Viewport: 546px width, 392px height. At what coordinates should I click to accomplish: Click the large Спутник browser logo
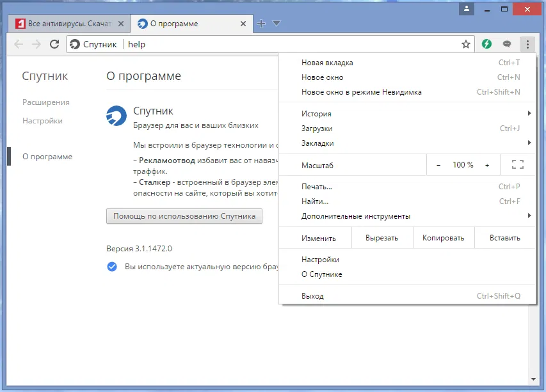[116, 116]
